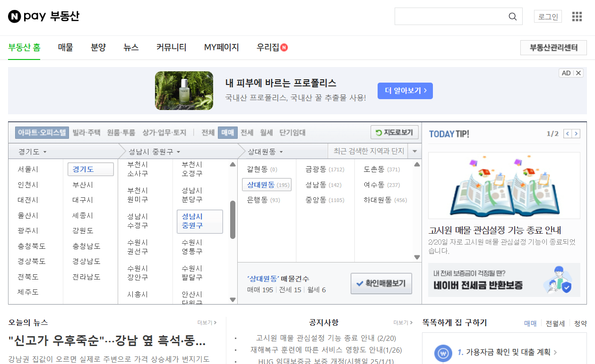Go to previous TODAY TIP slide
The image size is (595, 364).
coord(568,134)
